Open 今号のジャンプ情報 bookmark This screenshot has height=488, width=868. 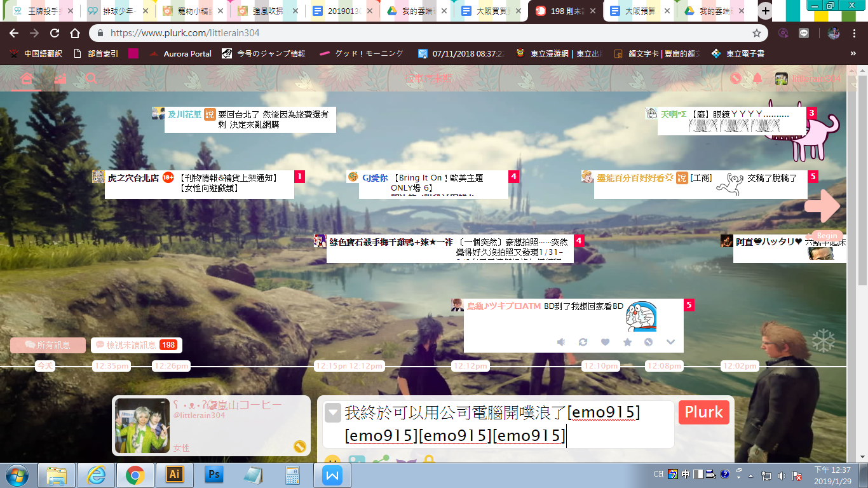(264, 54)
